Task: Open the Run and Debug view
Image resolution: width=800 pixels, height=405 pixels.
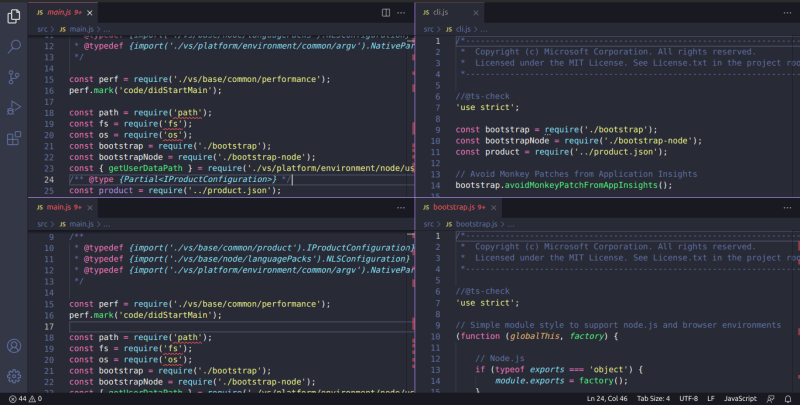Action: click(x=14, y=107)
